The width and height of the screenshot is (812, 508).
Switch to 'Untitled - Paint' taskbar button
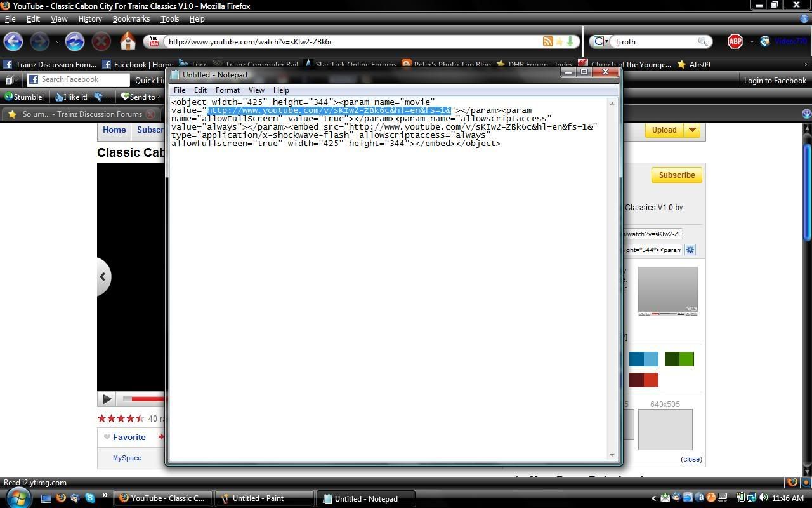pyautogui.click(x=265, y=498)
